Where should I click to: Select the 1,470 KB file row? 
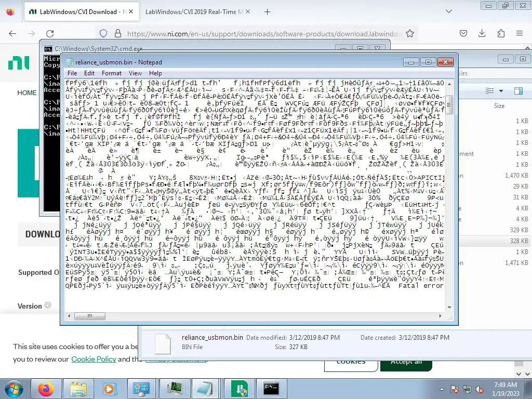[x=495, y=176]
